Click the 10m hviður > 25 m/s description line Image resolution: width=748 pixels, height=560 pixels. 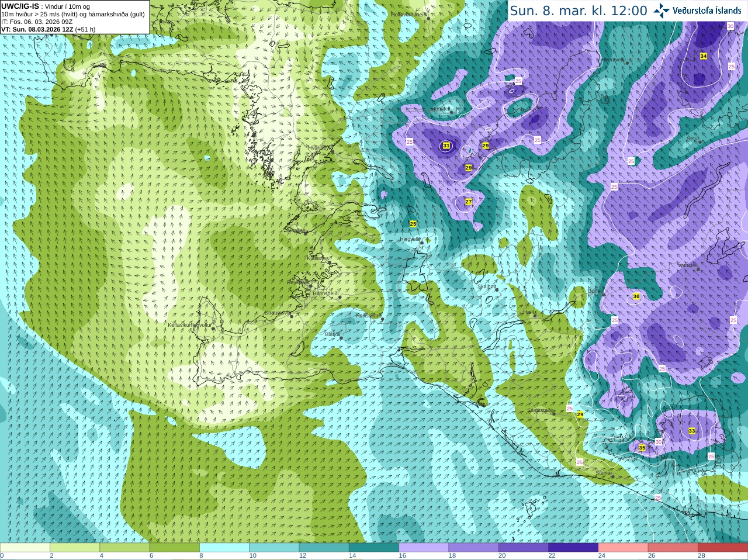[x=73, y=14]
